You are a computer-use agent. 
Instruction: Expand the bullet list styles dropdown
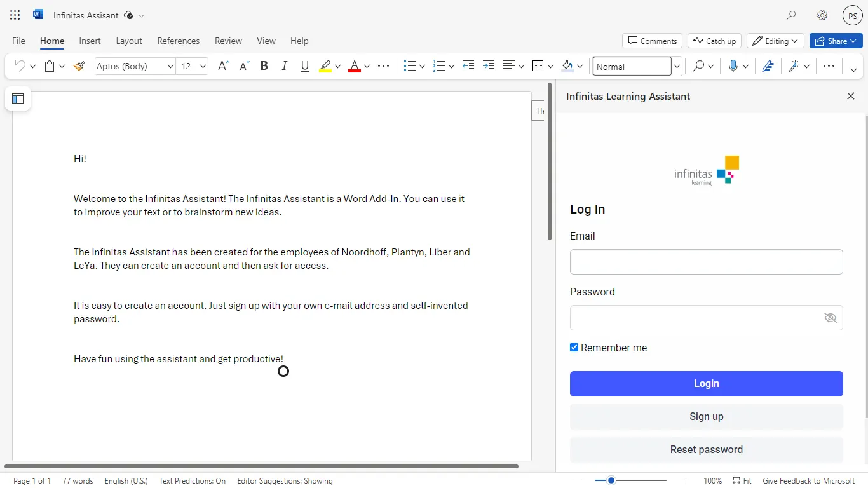click(x=422, y=66)
